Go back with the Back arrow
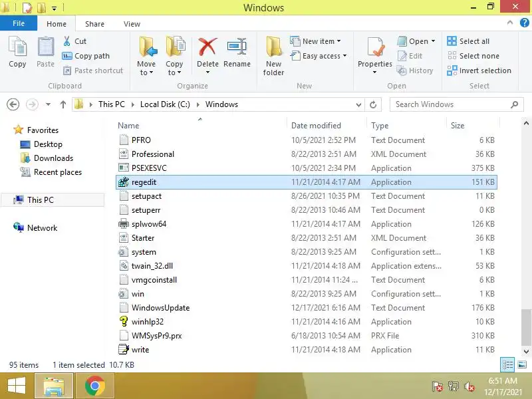 pyautogui.click(x=13, y=104)
